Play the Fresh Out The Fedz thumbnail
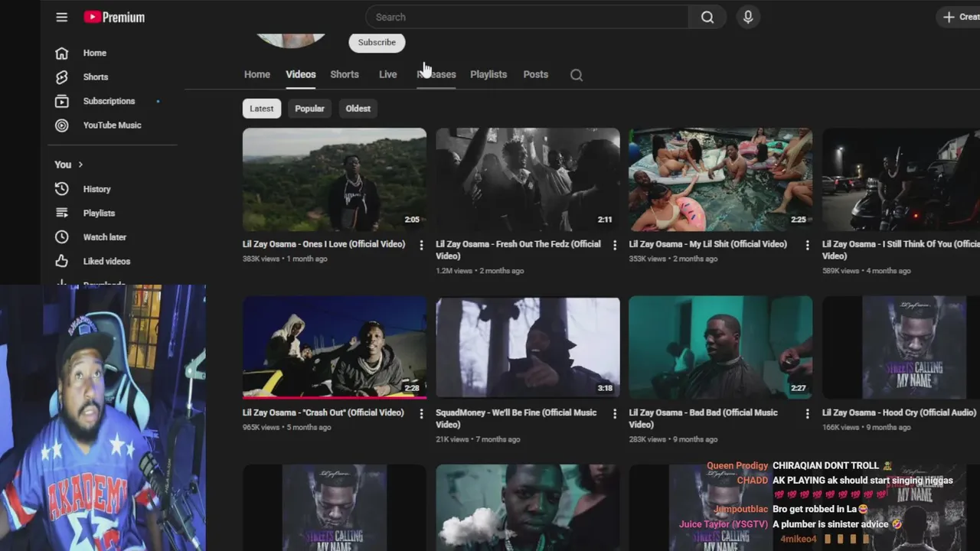Screen dimensions: 980x551 (x=528, y=179)
